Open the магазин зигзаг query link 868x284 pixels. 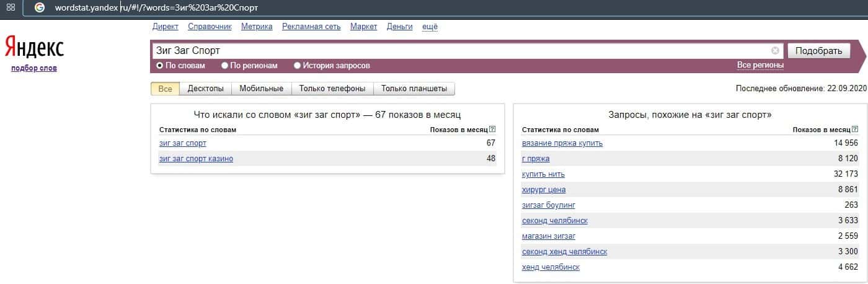[549, 236]
